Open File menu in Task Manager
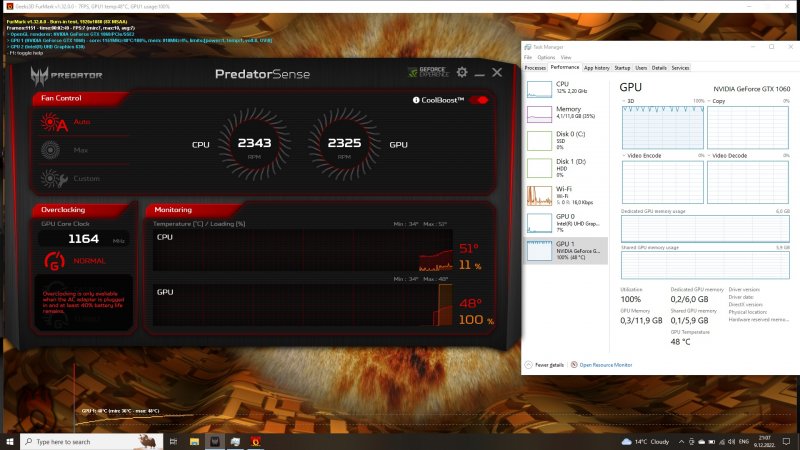 [x=528, y=57]
